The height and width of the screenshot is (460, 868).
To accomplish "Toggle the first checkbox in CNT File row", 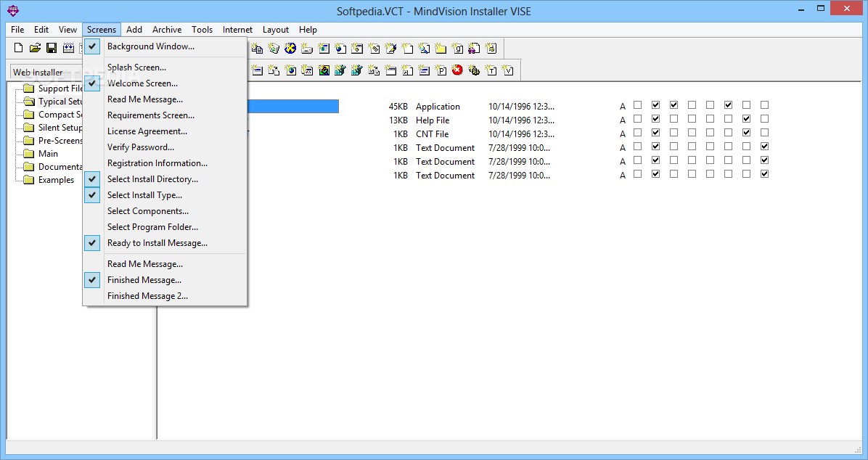I will tap(638, 133).
